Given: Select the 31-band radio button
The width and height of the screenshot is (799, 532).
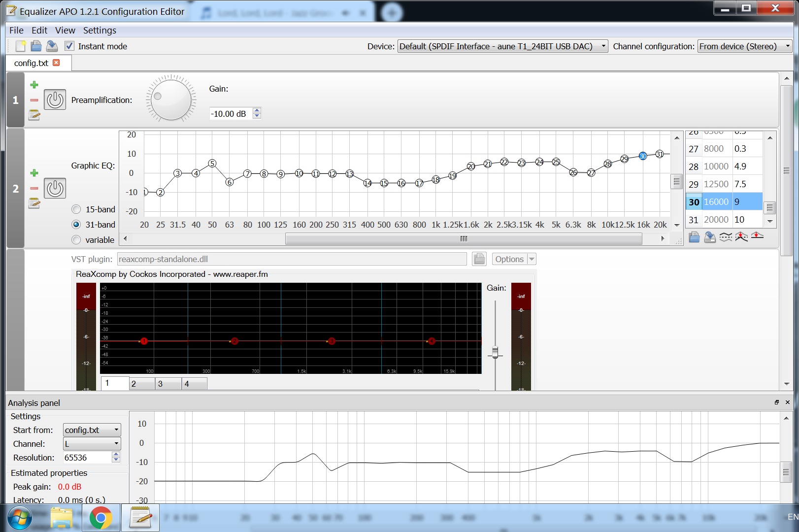Looking at the screenshot, I should pos(76,225).
